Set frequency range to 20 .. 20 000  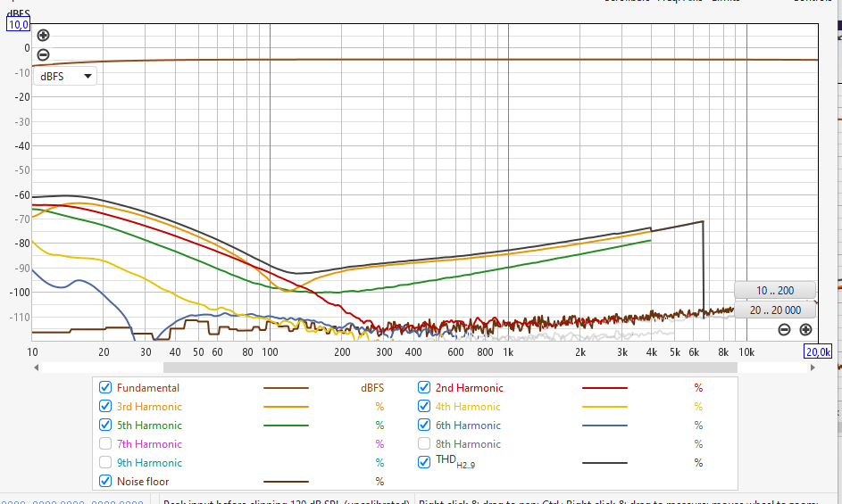(x=775, y=310)
